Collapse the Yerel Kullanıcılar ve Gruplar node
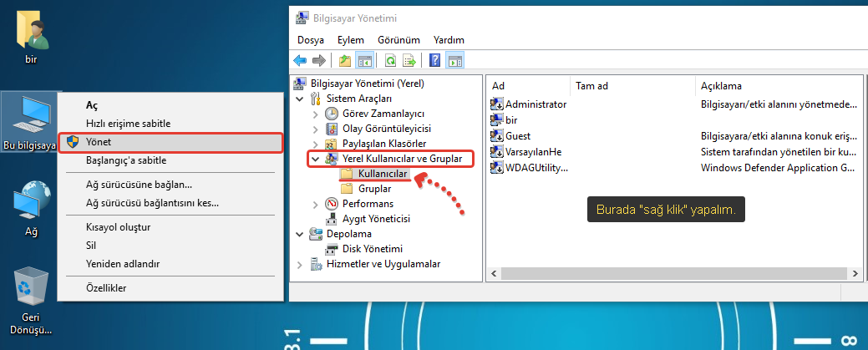This screenshot has width=868, height=350. pyautogui.click(x=315, y=159)
